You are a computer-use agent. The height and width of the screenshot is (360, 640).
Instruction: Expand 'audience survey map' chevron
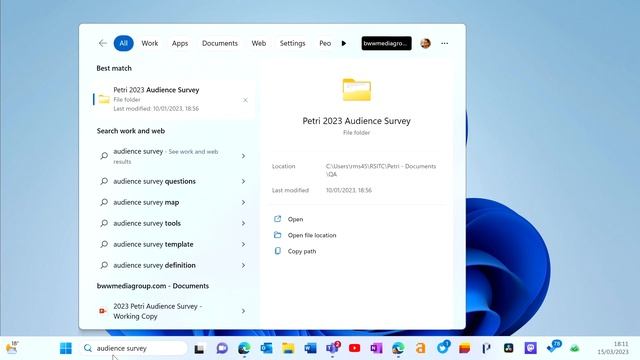pos(243,202)
